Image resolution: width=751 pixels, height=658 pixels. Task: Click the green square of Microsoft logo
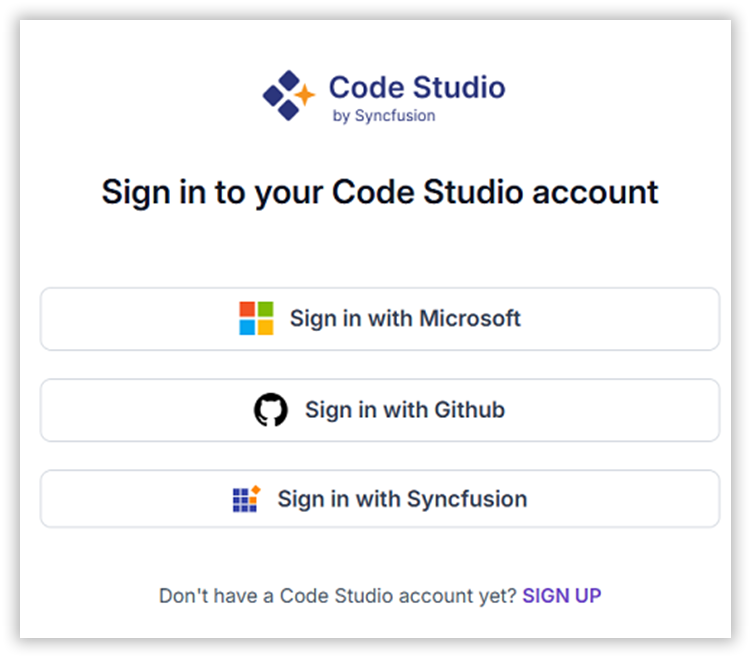coord(266,309)
